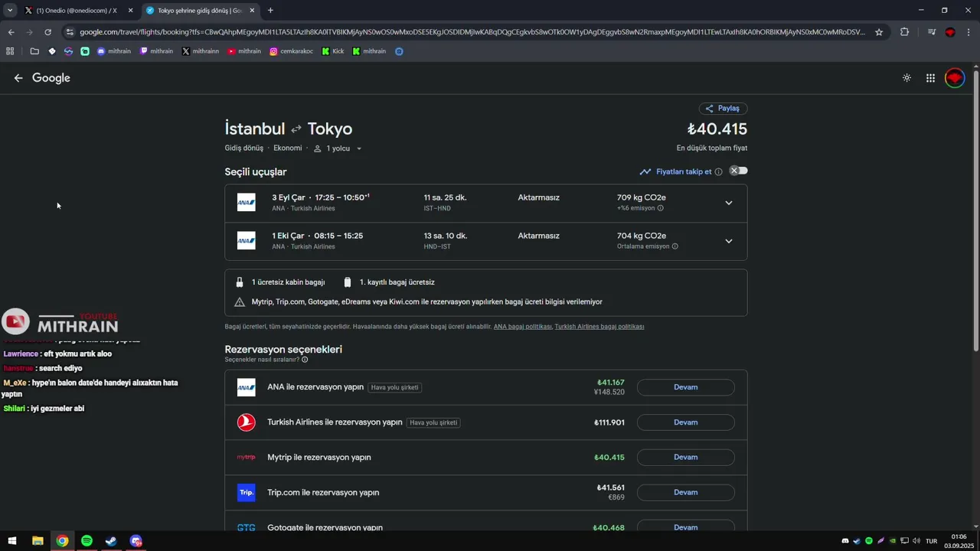Click the address bar URL
980x551 pixels.
click(x=472, y=32)
